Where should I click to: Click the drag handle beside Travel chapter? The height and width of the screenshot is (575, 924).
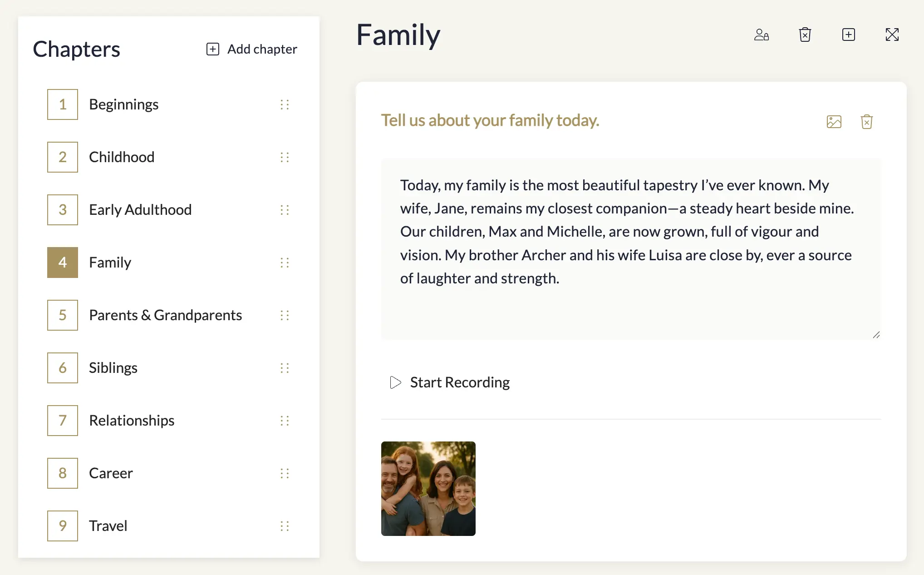[285, 526]
